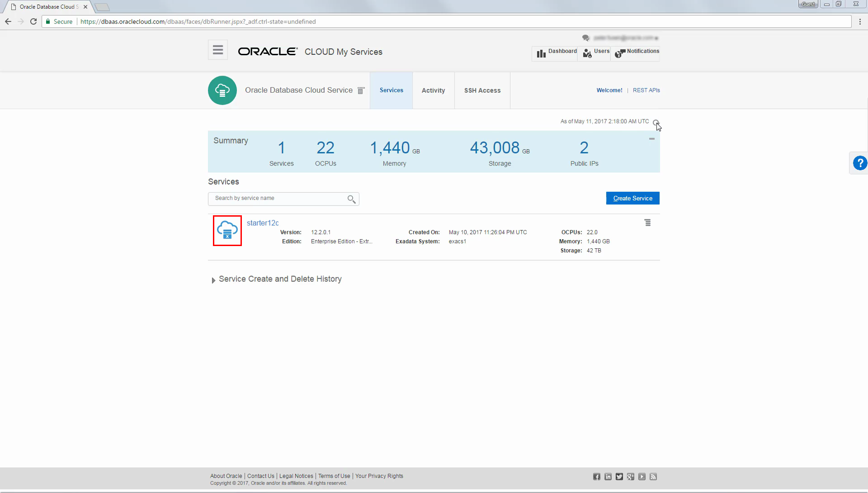
Task: Open the Legal Notices footer link
Action: 296,476
